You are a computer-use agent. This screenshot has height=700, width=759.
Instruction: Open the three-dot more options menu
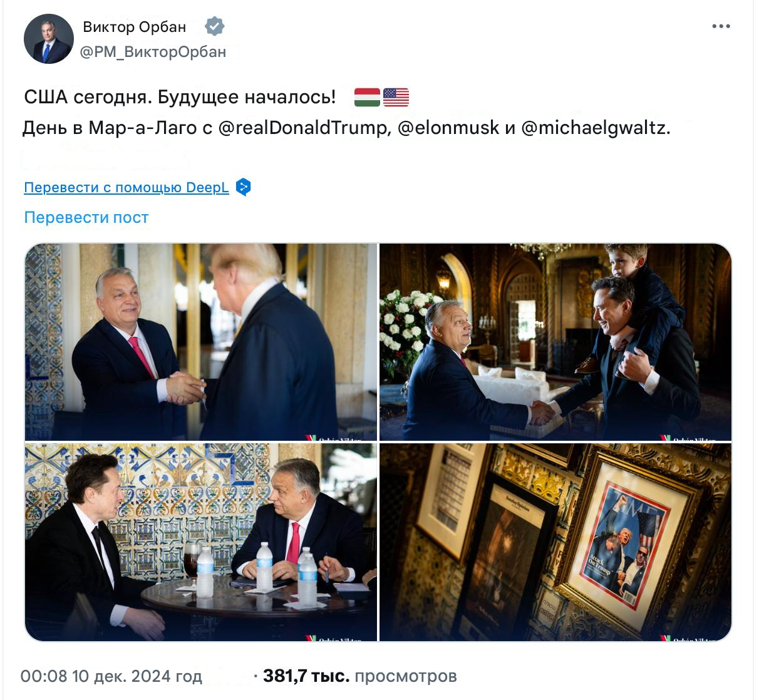tap(721, 26)
